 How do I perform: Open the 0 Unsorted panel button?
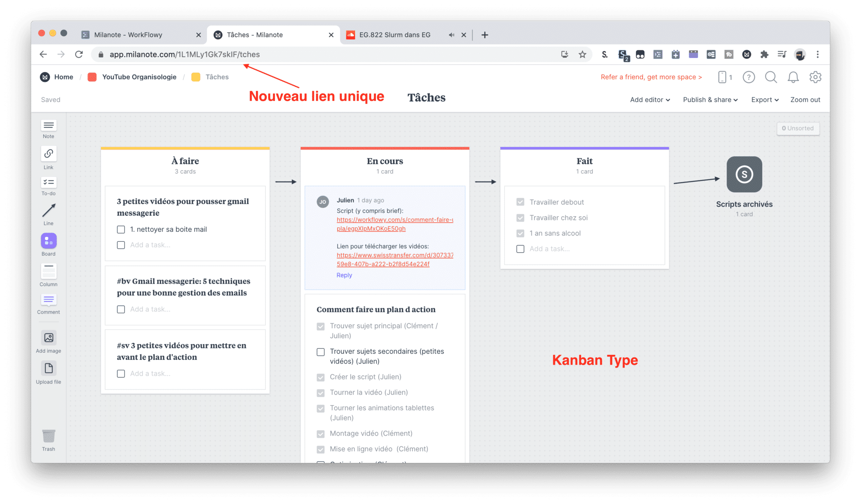click(x=798, y=128)
